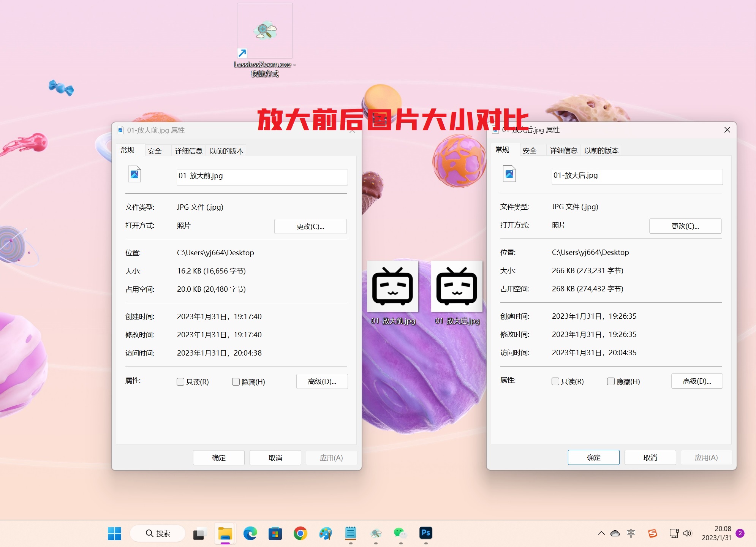
Task: Open the Windows Start menu
Action: (x=114, y=533)
